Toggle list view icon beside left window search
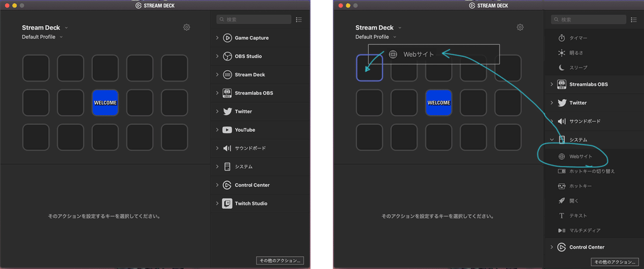644x269 pixels. click(x=299, y=19)
